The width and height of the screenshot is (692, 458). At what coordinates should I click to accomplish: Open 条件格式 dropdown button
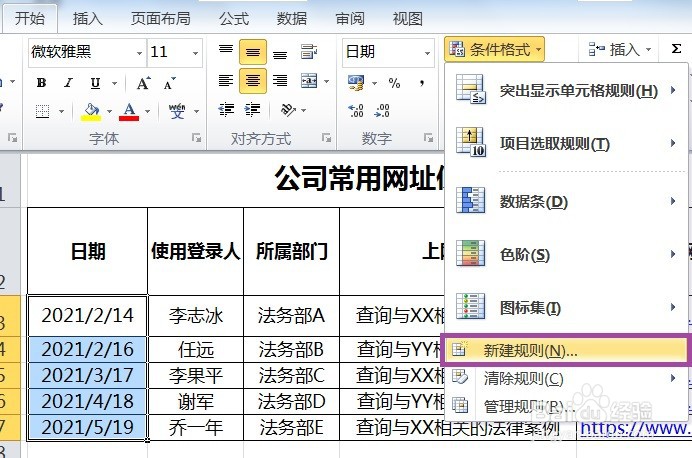[x=495, y=49]
